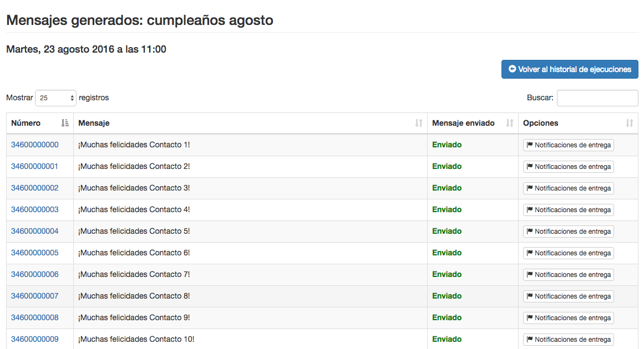This screenshot has width=644, height=349.
Task: Open delivery notifications for Contacto 9 message
Action: click(x=569, y=318)
